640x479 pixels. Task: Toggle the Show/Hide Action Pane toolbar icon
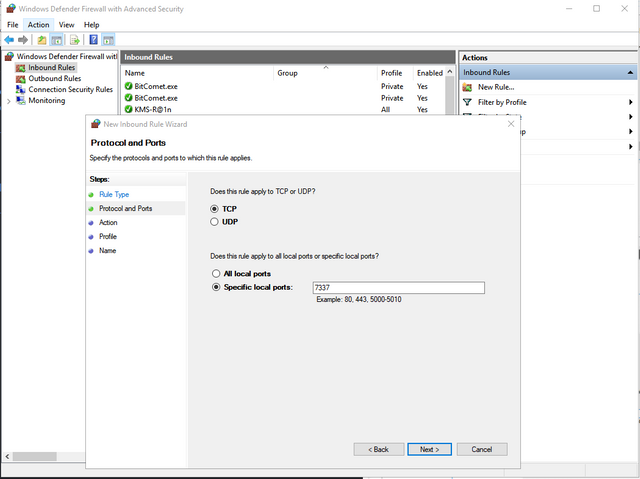[108, 40]
